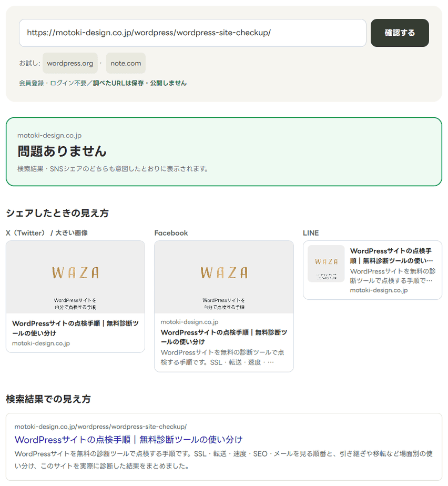Click the search result URL breadcrumb

[100, 427]
